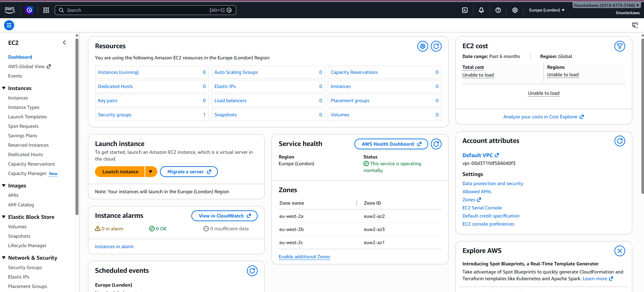Open the notifications bell icon
644x292 pixels.
click(x=481, y=10)
